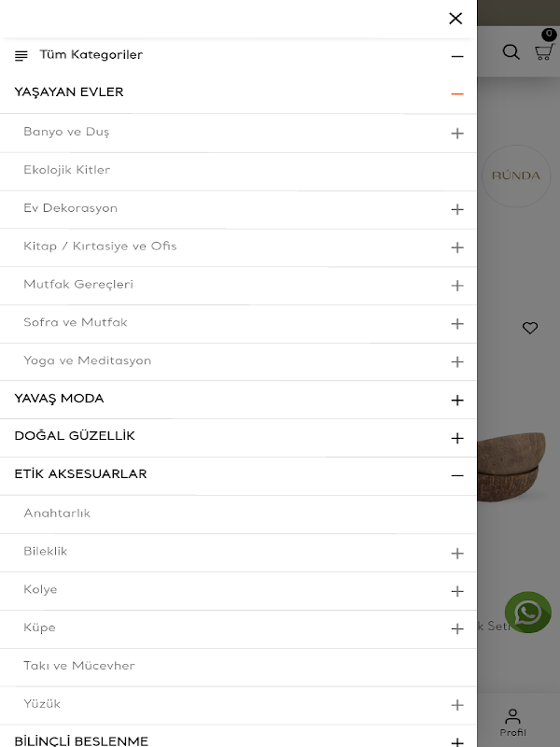Open the search magnifier icon
Viewport: 560px width, 747px height.
pyautogui.click(x=511, y=51)
